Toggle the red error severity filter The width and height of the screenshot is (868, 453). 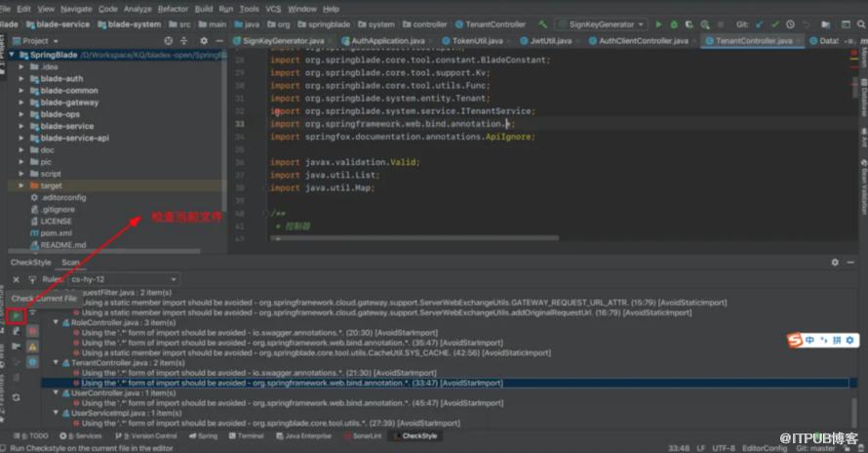32,332
